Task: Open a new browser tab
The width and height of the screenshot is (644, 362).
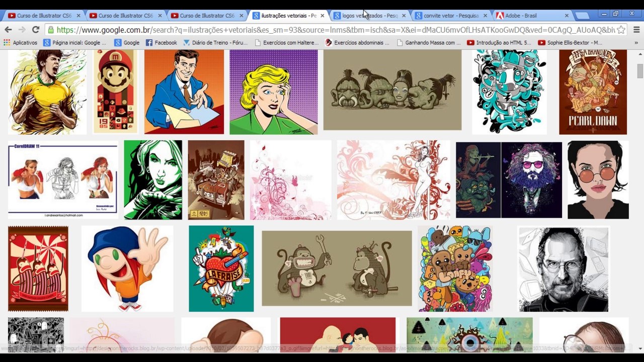Action: coord(582,16)
